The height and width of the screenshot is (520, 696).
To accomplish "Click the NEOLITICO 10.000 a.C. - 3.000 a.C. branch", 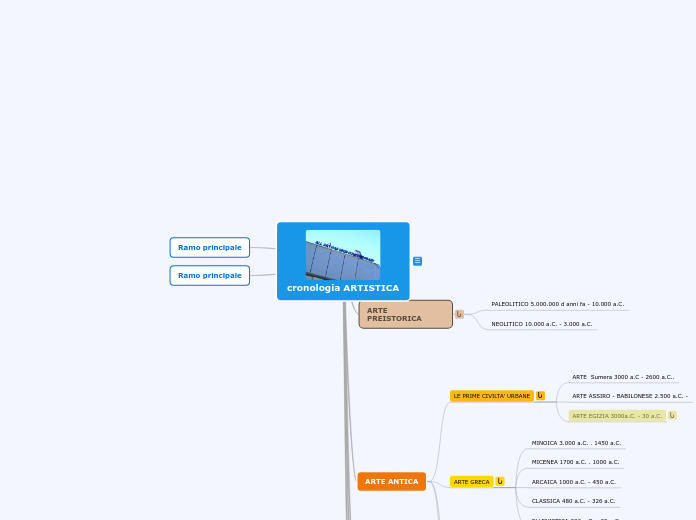I will pyautogui.click(x=542, y=324).
